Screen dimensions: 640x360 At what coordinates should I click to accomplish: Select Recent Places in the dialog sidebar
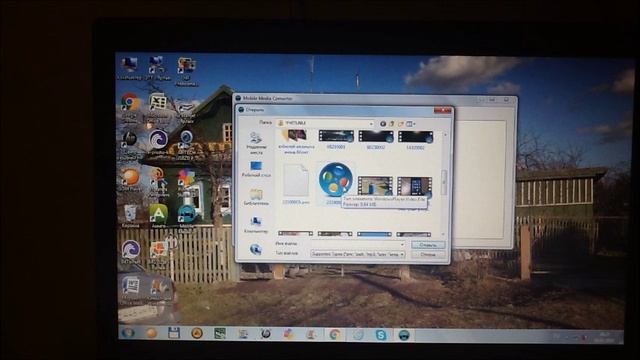tap(256, 143)
